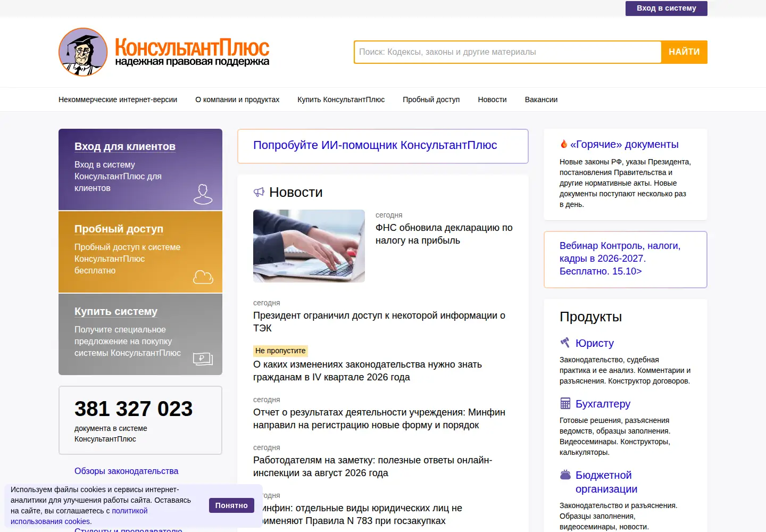This screenshot has width=766, height=532.
Task: Click the cloud icon in trial access card
Action: 203,277
